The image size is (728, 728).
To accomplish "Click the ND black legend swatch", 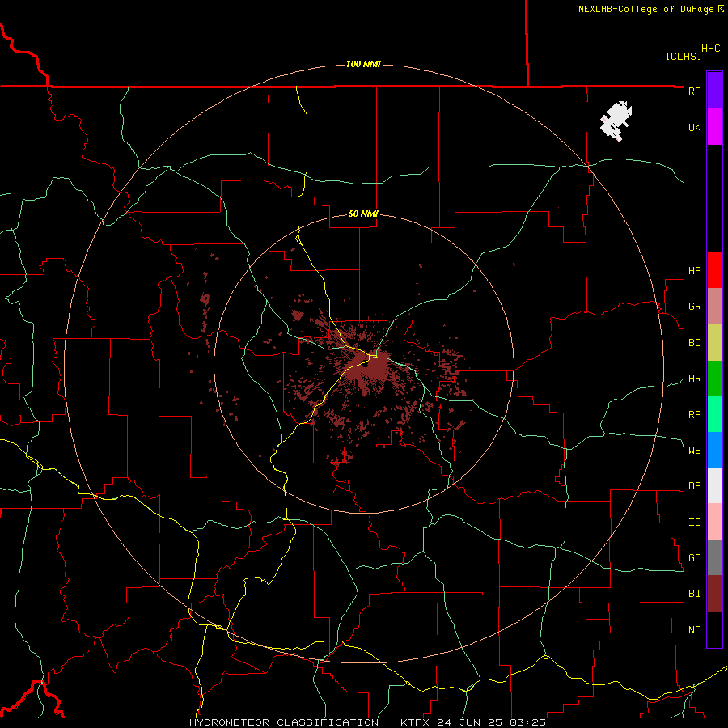I will (x=714, y=629).
